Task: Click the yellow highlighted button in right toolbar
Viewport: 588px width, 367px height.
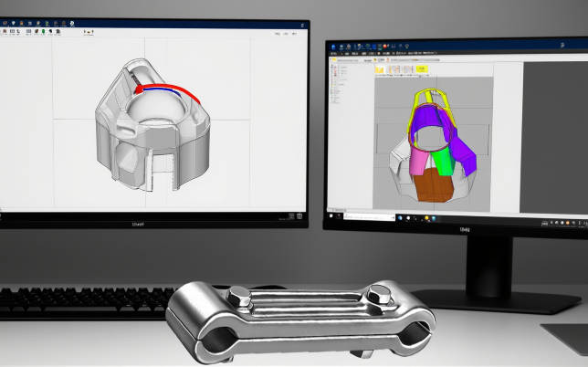Action: click(422, 68)
